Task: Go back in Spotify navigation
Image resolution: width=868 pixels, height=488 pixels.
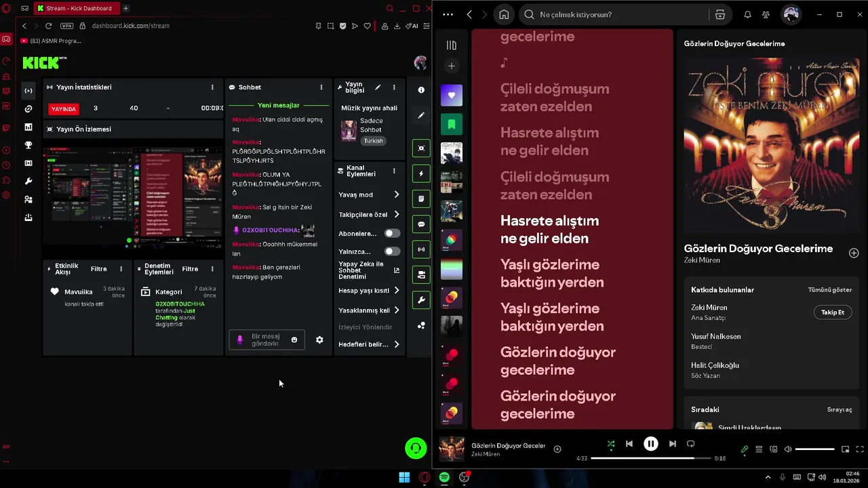Action: pyautogui.click(x=469, y=14)
